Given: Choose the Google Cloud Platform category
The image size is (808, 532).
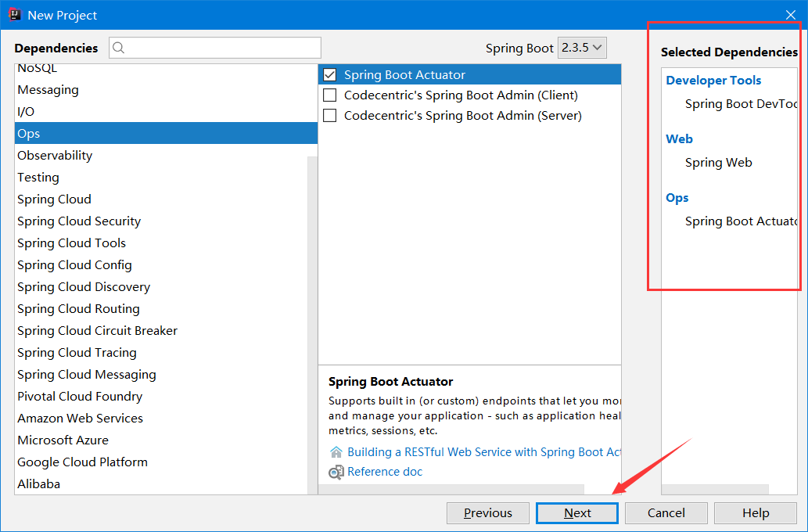Looking at the screenshot, I should coord(161,462).
